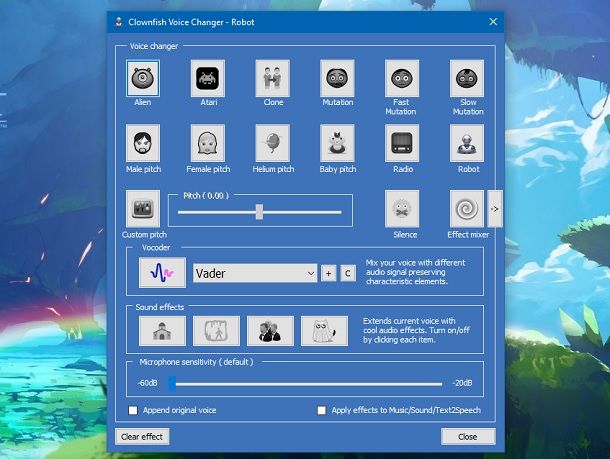Activate the Custom pitch effect
The height and width of the screenshot is (459, 610).
tap(143, 208)
